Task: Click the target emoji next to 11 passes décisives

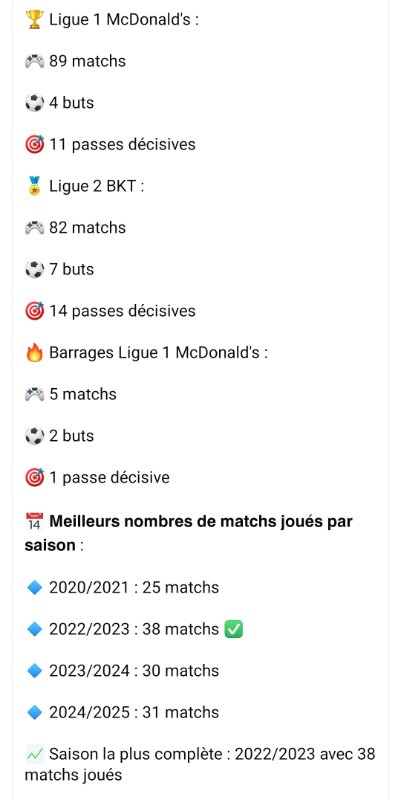Action: [34, 145]
